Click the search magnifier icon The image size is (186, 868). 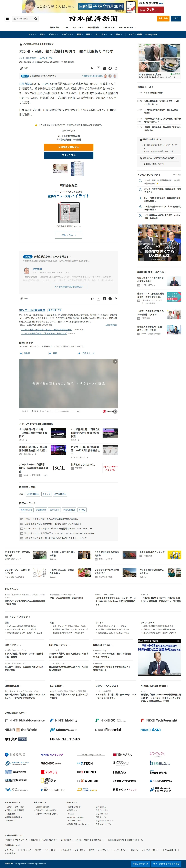36,19
